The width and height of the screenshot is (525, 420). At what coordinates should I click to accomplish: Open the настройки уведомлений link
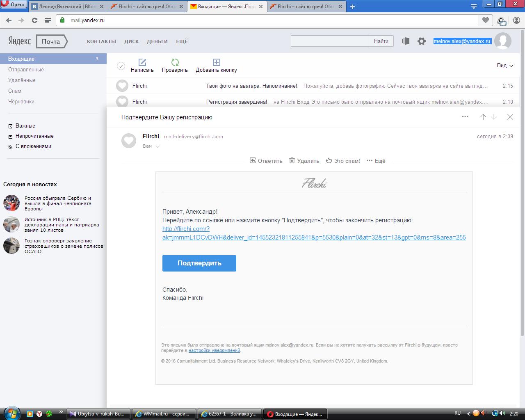pyautogui.click(x=214, y=351)
